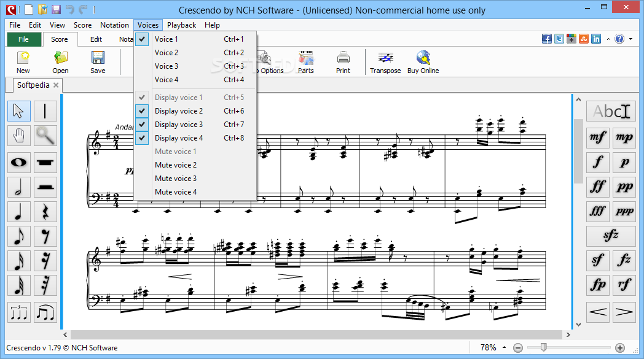644x359 pixels.
Task: Insert rf dynamic marking
Action: 624,285
